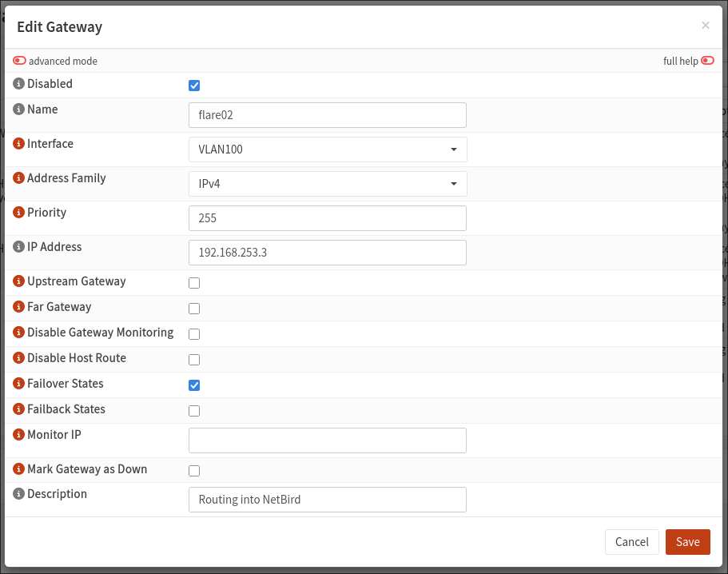This screenshot has height=574, width=728.
Task: Click info icon next to Failback States
Action: pyautogui.click(x=19, y=410)
